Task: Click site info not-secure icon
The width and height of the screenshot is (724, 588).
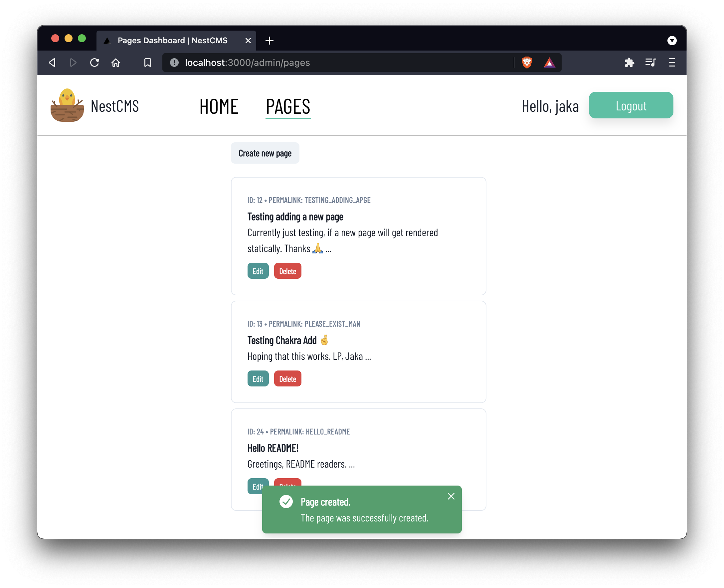Action: (x=174, y=63)
